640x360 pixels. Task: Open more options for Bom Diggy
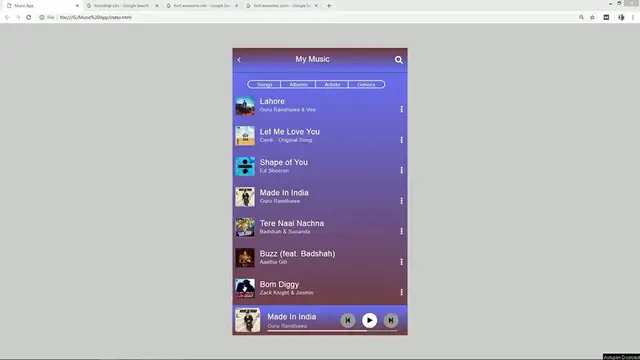coord(401,292)
